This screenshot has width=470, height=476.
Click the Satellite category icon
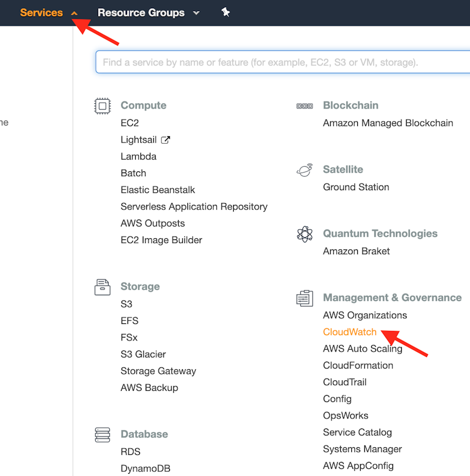pyautogui.click(x=304, y=170)
